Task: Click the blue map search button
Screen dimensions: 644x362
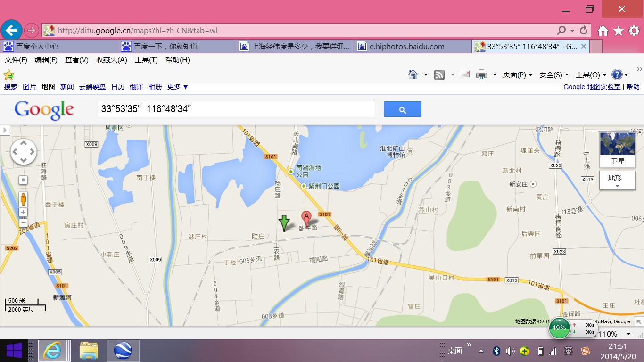Action: pyautogui.click(x=402, y=109)
